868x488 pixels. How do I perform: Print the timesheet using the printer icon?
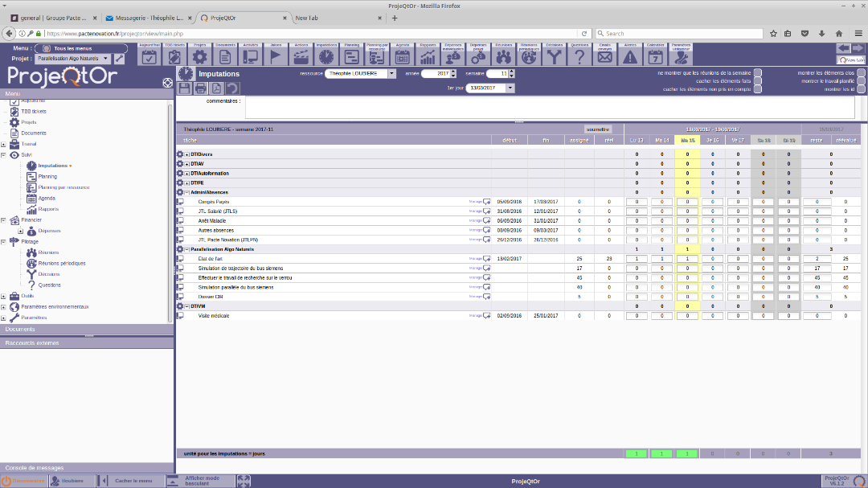[x=201, y=88]
